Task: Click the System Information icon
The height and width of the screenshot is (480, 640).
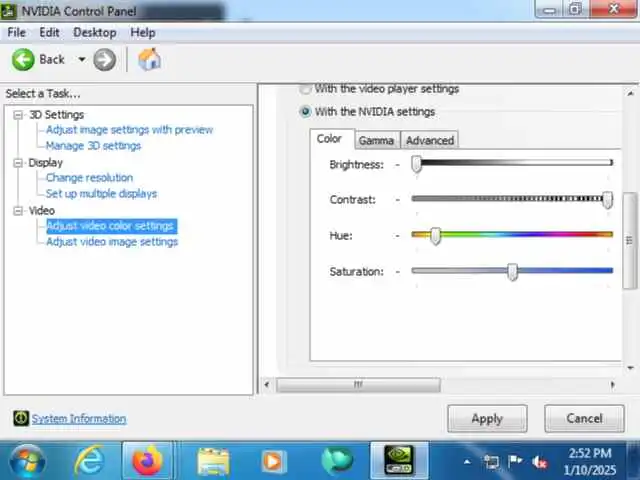Action: coord(21,418)
